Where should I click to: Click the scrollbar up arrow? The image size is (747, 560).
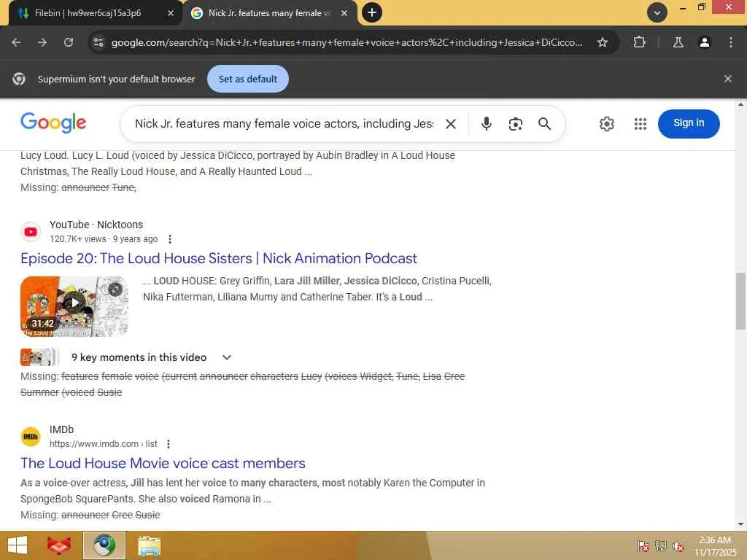tap(740, 104)
